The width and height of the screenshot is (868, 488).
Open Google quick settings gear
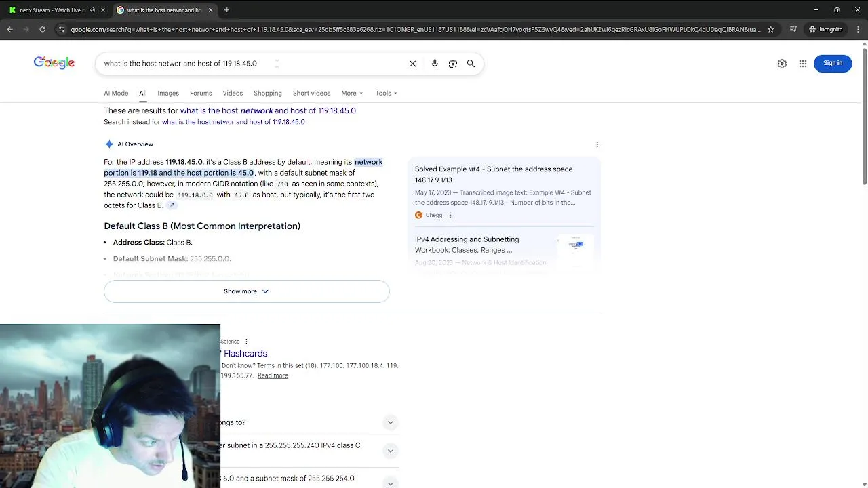pos(782,63)
